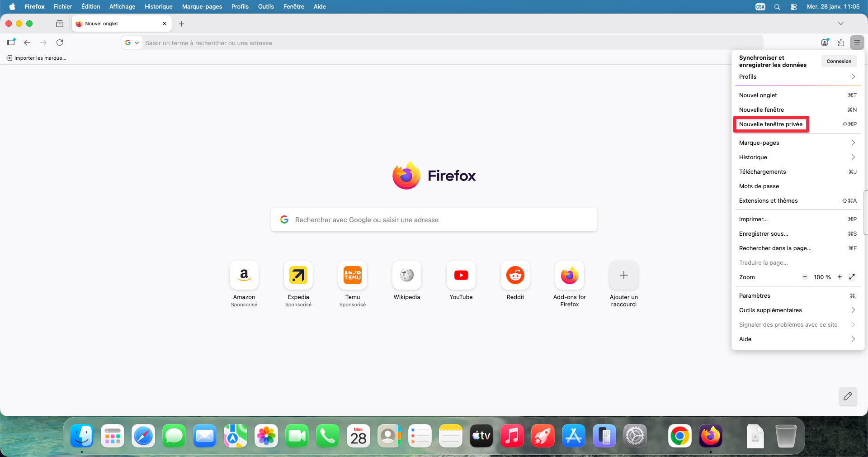Screen dimensions: 868x457
Task: Open Paramètres from the panel menu
Action: pyautogui.click(x=798, y=295)
